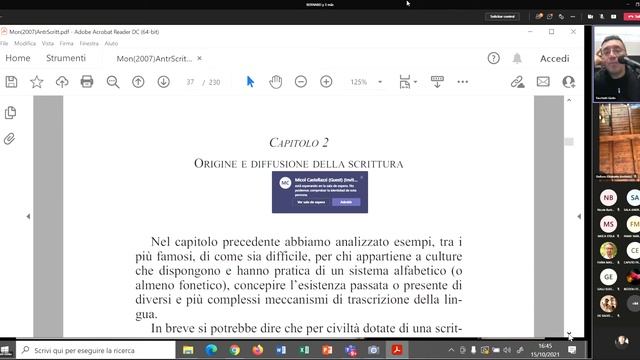Upload document via cloud upload icon
The image size is (640, 360).
tap(62, 82)
